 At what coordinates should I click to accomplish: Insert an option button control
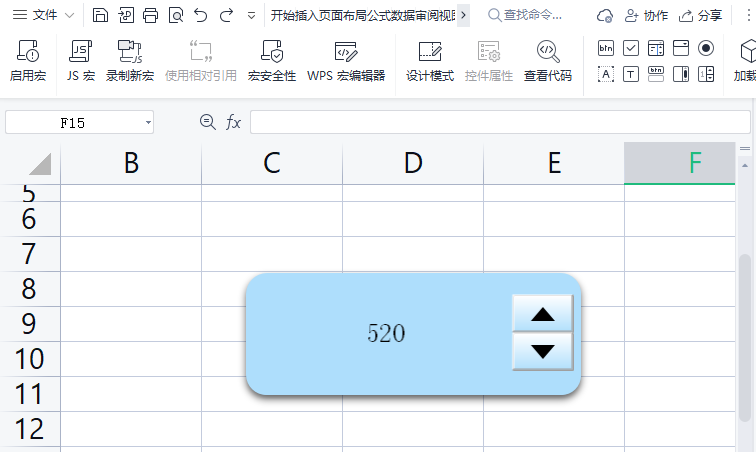706,48
